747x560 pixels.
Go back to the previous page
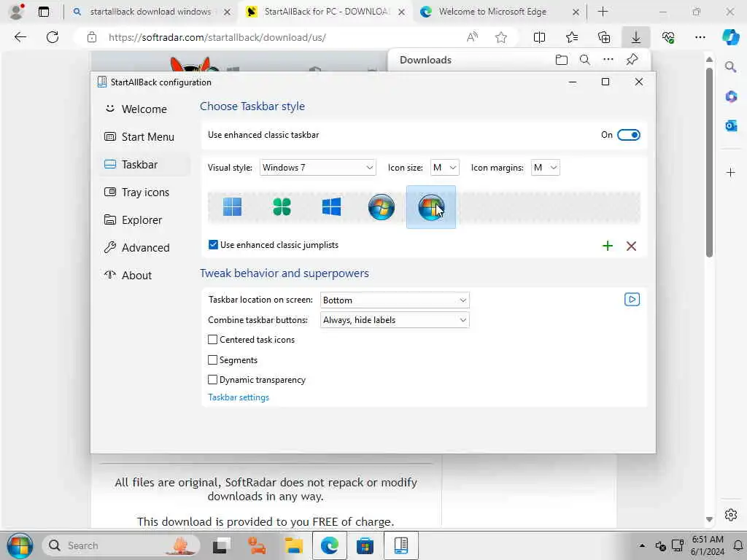click(x=20, y=37)
